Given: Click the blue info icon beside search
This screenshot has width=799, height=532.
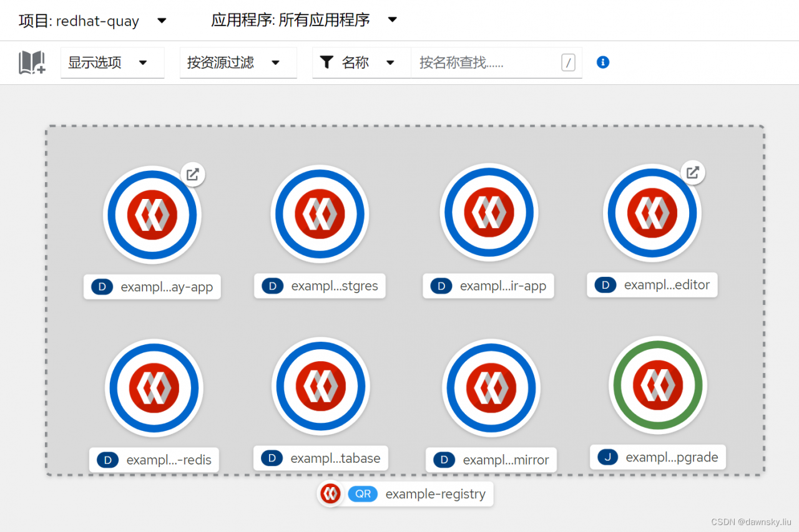Looking at the screenshot, I should 602,62.
